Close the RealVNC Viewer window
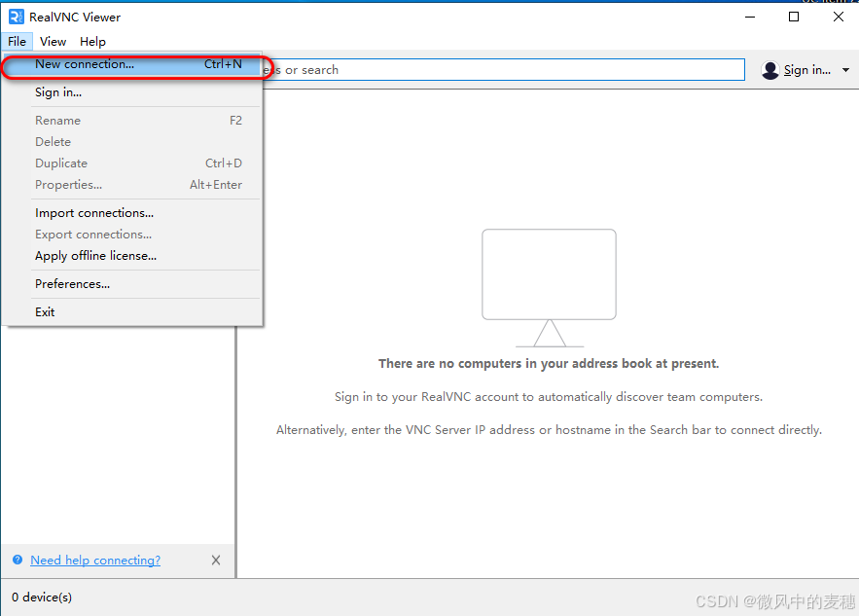 pos(839,17)
